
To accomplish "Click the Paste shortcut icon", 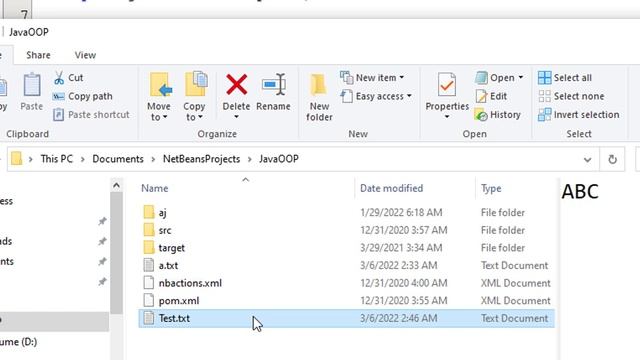I will coord(58,115).
